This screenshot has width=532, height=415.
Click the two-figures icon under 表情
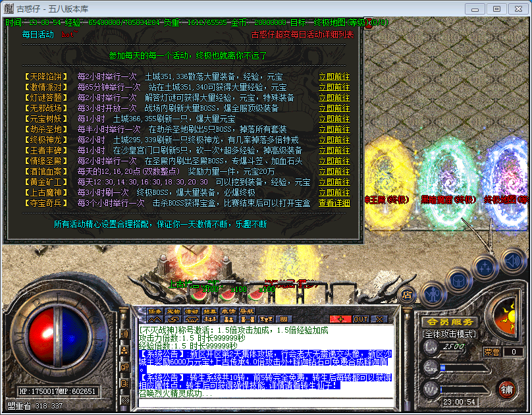228,319
